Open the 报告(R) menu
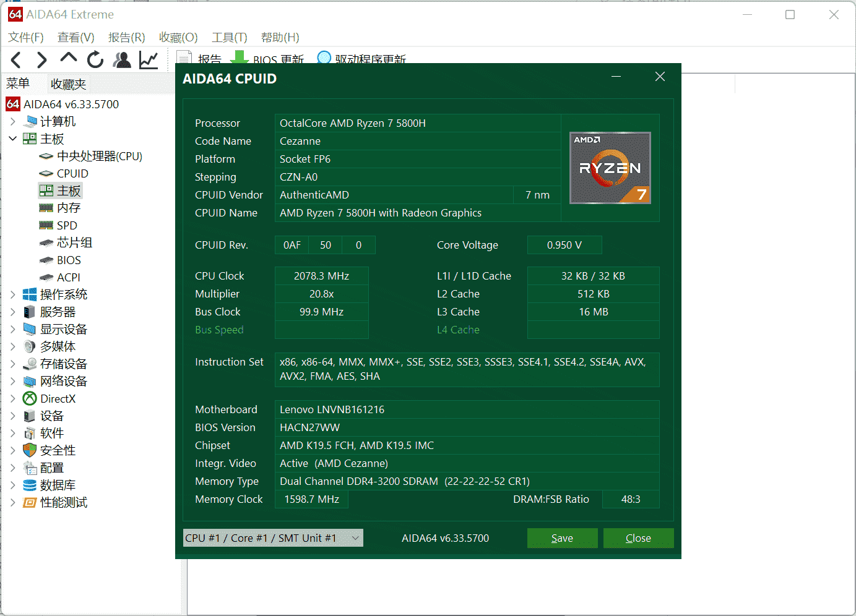 pos(127,37)
